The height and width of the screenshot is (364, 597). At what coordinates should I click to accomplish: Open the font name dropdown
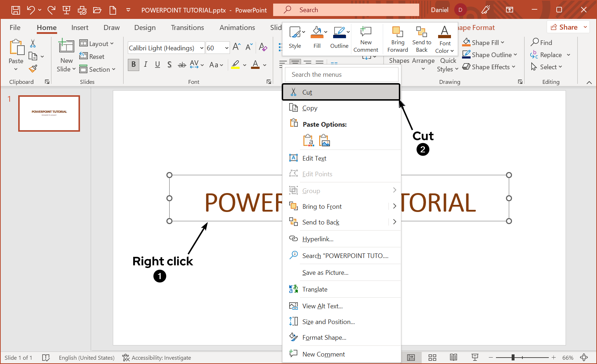coord(202,48)
